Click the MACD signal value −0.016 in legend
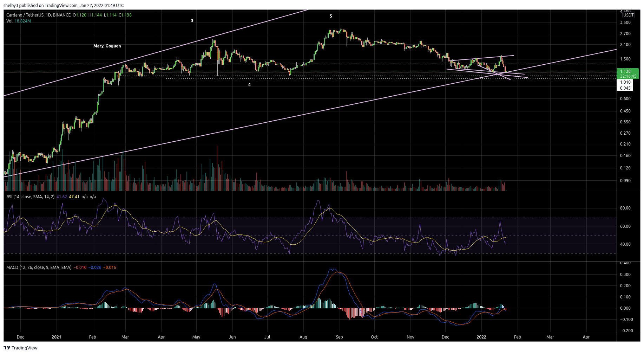 [x=110, y=268]
